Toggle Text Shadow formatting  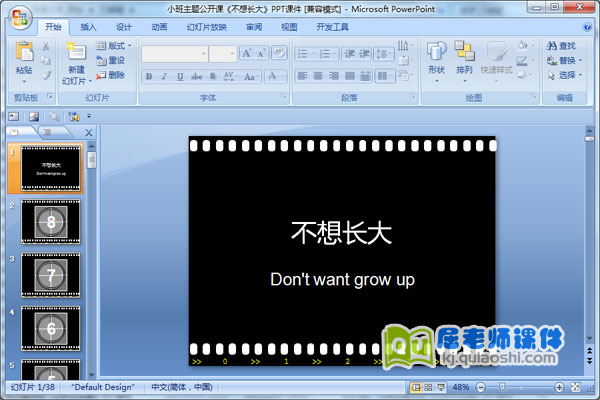pyautogui.click(x=213, y=76)
